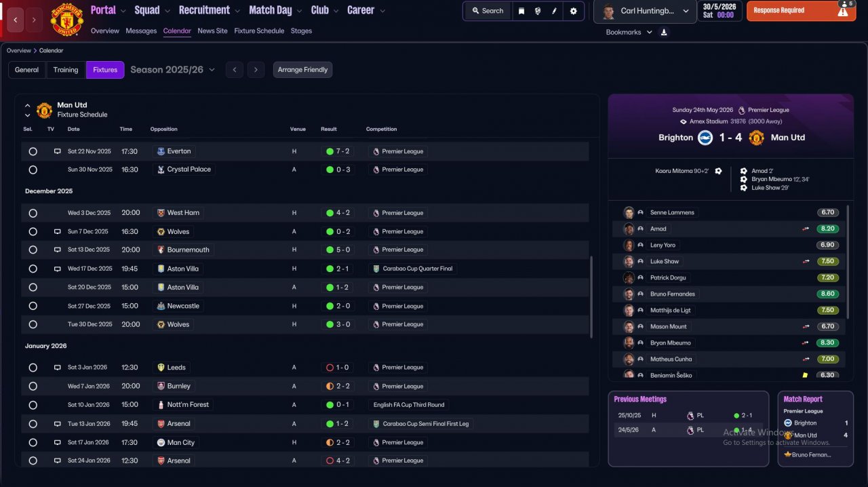868x487 pixels.
Task: Select the Nott'm Forest fixture radio button
Action: [x=33, y=405]
